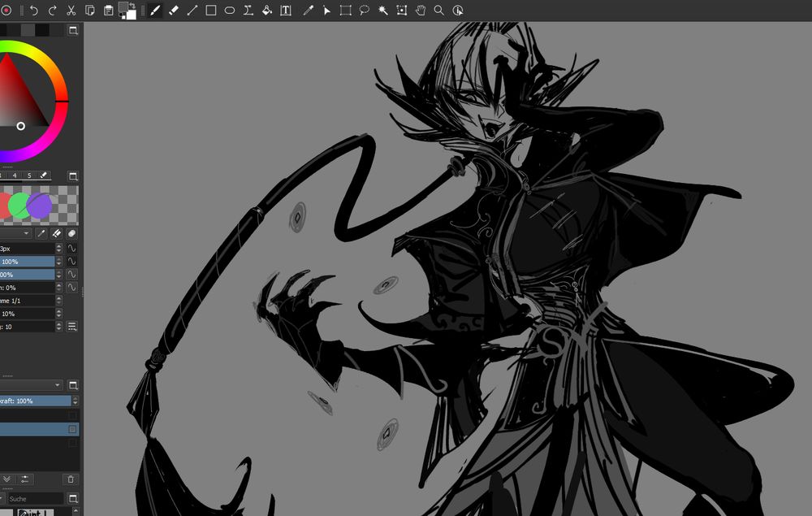Toggle curve icon for first 100% row

click(x=71, y=262)
